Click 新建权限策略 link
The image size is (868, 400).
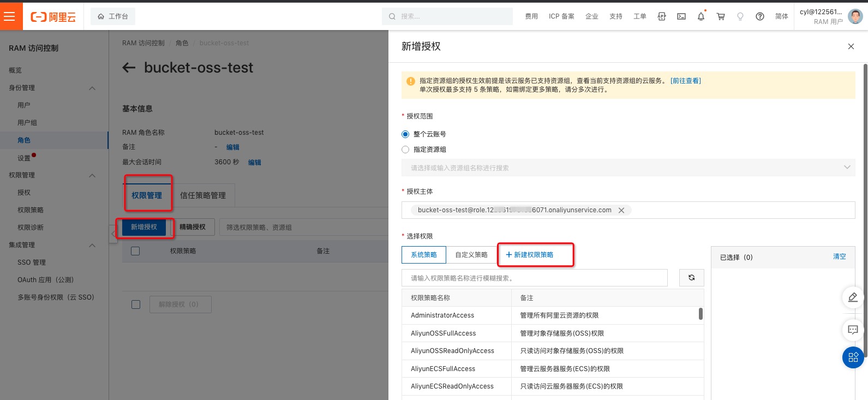[530, 255]
